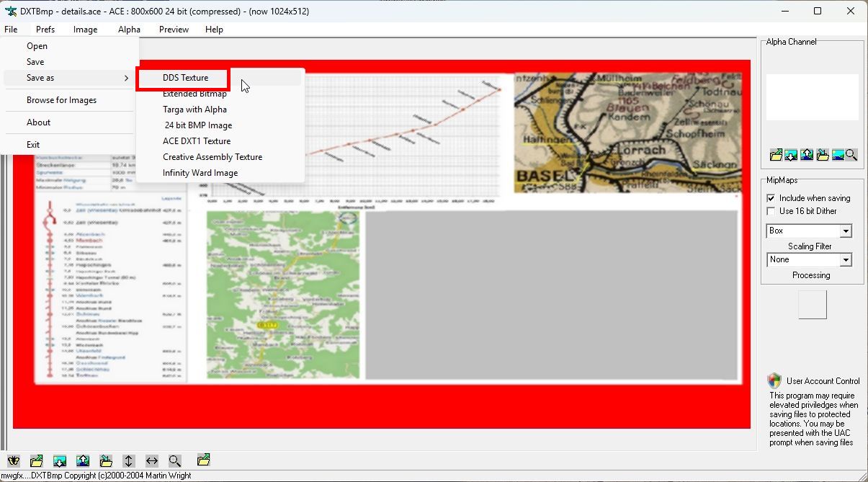Click the blank square button below Processing
Image resolution: width=868 pixels, height=482 pixels.
(x=812, y=305)
